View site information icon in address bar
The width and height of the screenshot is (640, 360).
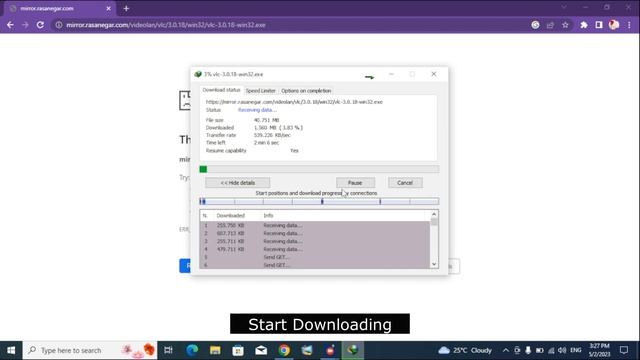point(59,25)
